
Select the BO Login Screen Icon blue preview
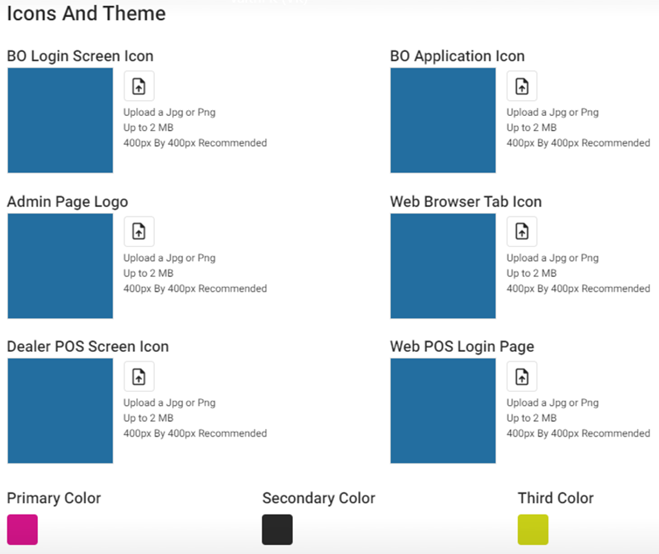click(x=60, y=120)
